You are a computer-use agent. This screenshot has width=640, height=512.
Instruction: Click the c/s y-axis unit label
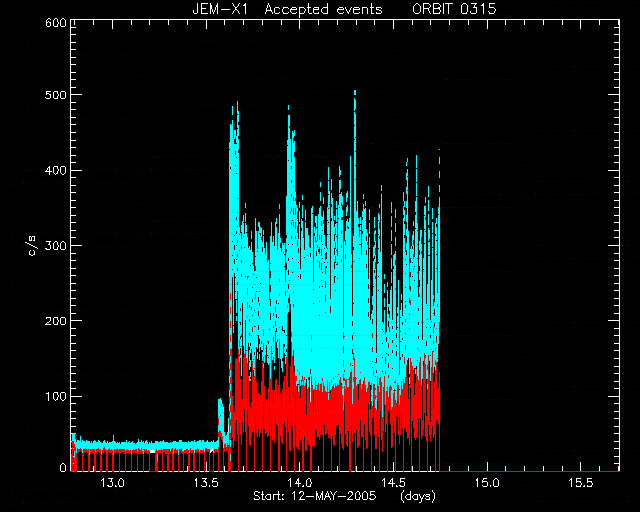point(32,245)
